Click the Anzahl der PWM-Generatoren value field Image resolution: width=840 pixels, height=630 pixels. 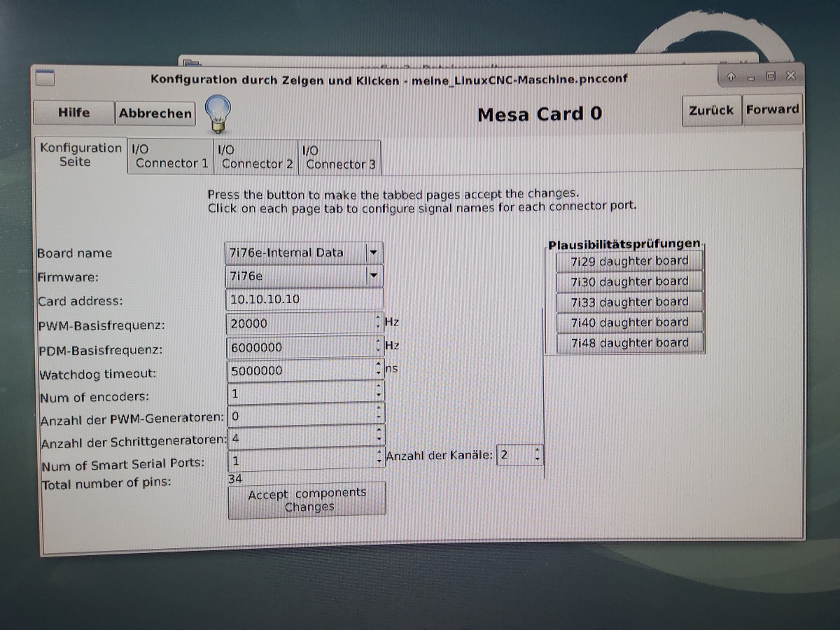click(302, 415)
